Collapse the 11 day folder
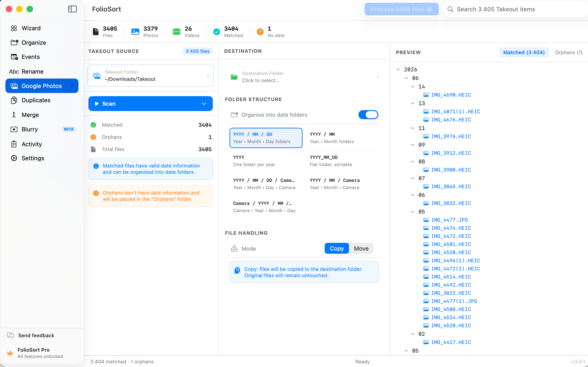Screen dimensions: 588x367 point(413,128)
